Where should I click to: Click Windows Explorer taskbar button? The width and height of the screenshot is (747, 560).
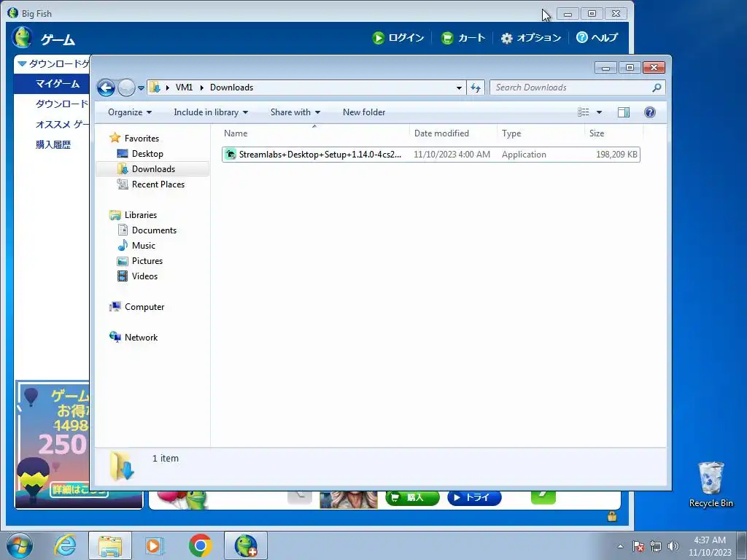[110, 545]
